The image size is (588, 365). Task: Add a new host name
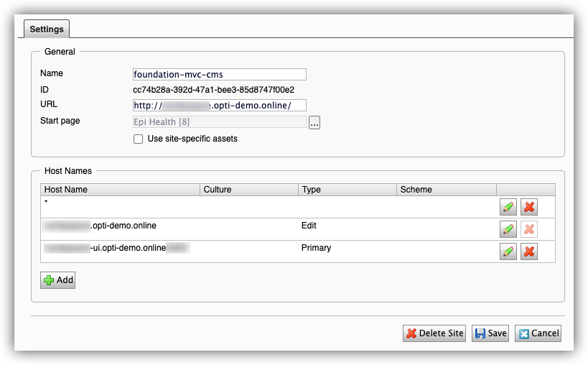point(58,280)
